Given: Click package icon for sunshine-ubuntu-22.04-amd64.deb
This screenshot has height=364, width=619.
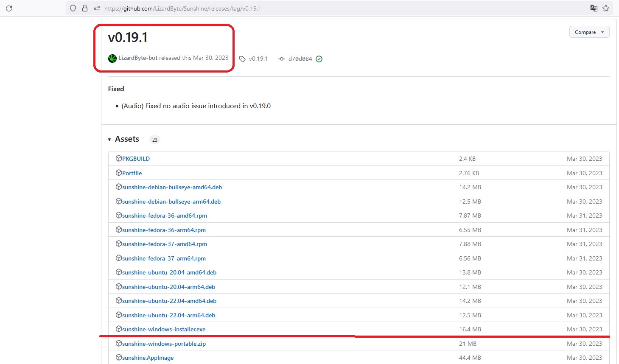Looking at the screenshot, I should [x=119, y=300].
